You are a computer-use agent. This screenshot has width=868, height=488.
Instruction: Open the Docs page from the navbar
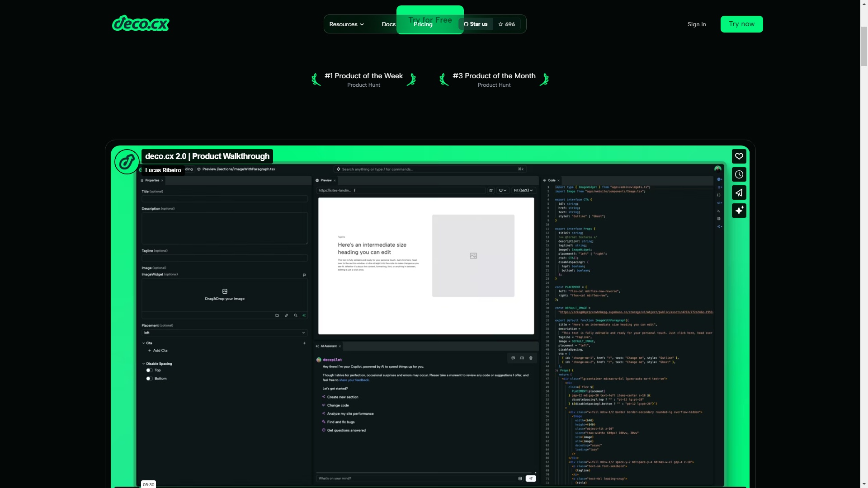point(388,24)
